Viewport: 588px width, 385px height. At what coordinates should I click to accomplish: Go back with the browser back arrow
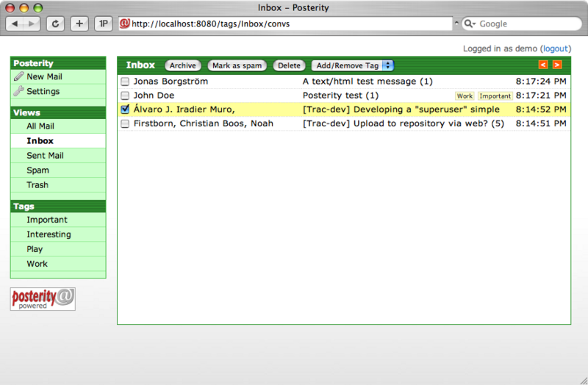point(15,24)
